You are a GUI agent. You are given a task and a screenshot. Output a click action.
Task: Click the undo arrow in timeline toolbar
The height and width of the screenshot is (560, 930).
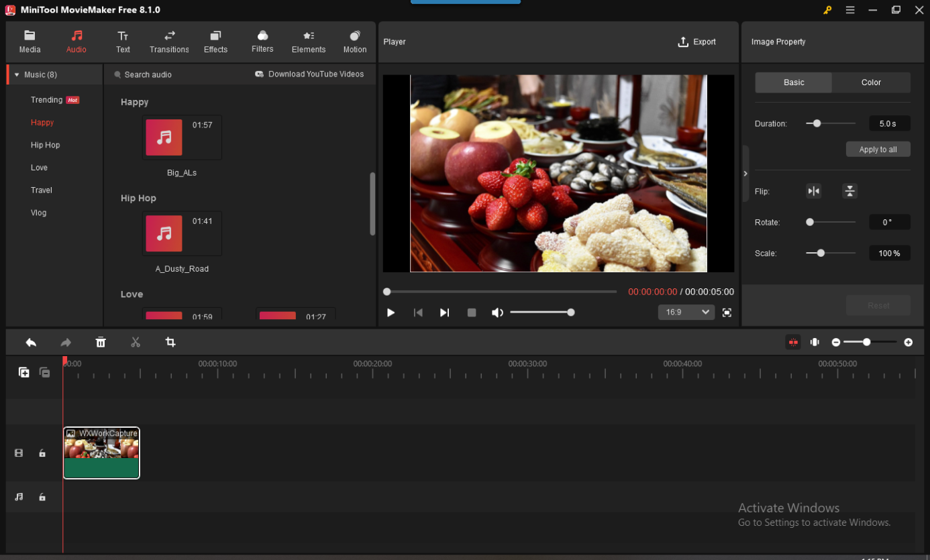coord(31,343)
